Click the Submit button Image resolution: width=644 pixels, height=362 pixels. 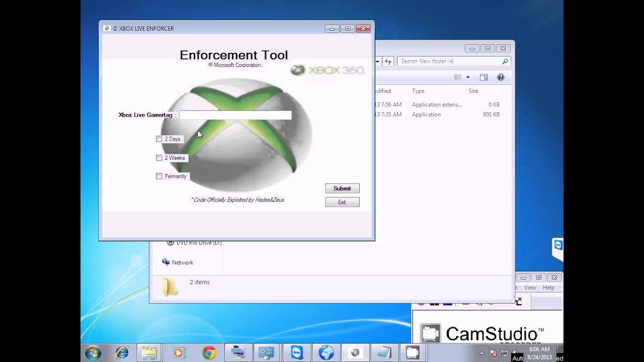click(342, 189)
